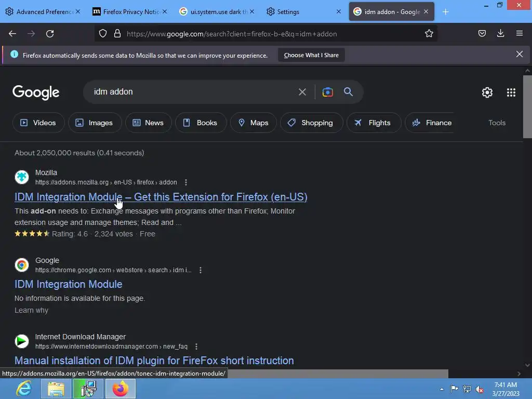Show hidden system tray icons
This screenshot has height=399, width=532.
point(442,389)
